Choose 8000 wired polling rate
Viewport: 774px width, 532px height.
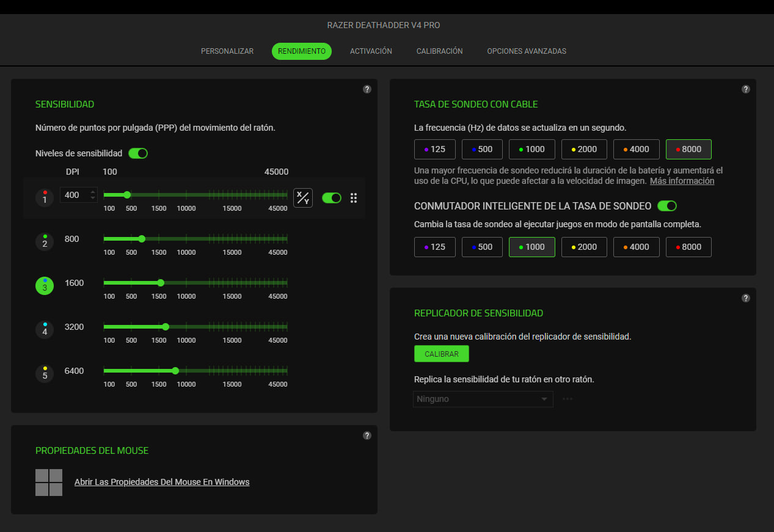(x=688, y=149)
